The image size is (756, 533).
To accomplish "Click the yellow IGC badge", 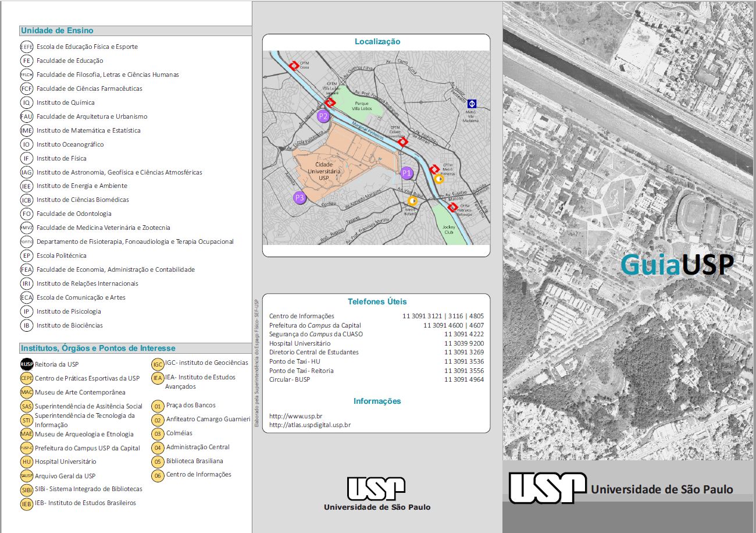I will pyautogui.click(x=158, y=364).
